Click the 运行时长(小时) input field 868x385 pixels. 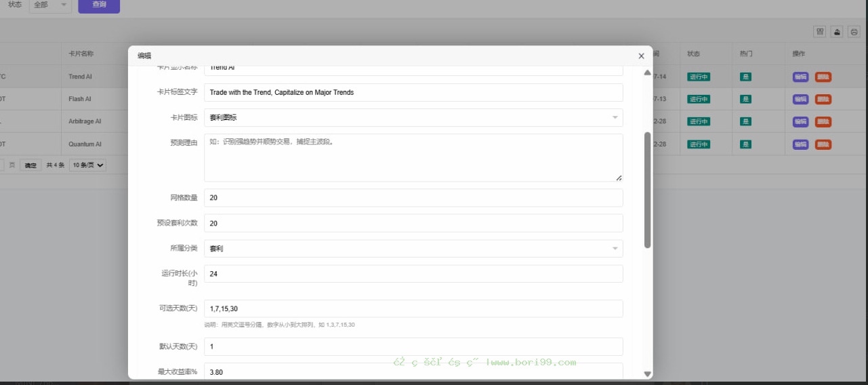click(413, 274)
